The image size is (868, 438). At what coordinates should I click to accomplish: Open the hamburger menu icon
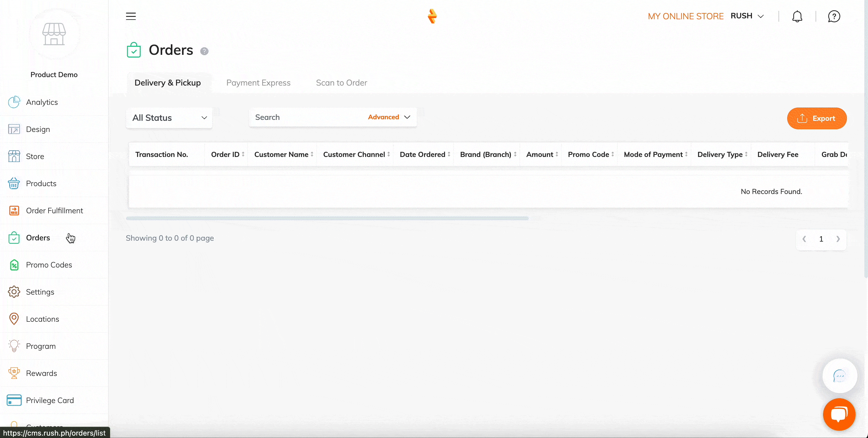click(x=131, y=16)
